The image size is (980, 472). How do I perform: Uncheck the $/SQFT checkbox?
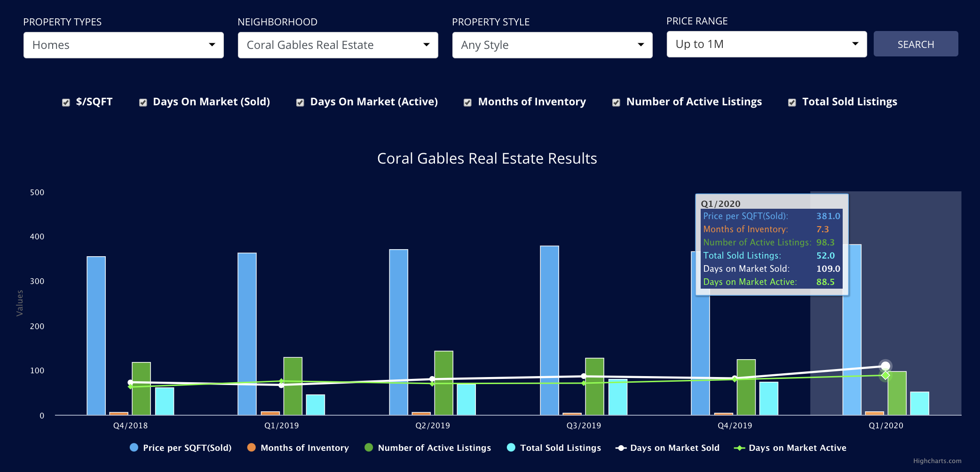point(66,102)
